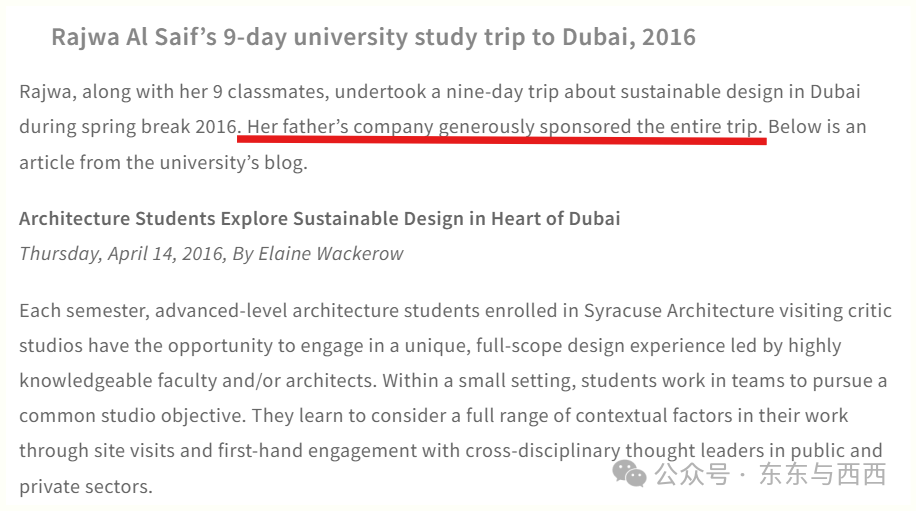916x511 pixels.
Task: Click the phrase 'article from the university's blog'
Action: click(x=163, y=162)
